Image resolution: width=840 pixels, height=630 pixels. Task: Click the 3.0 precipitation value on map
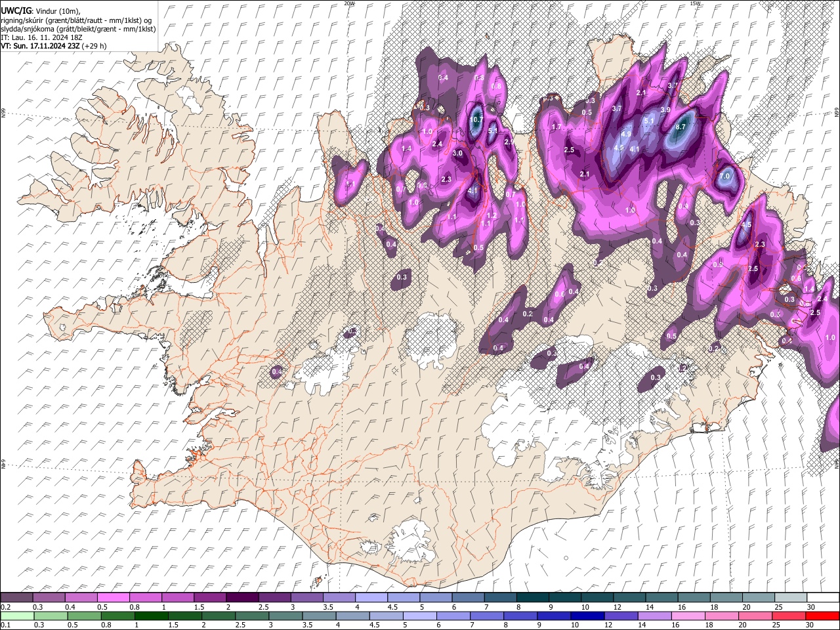(x=458, y=153)
